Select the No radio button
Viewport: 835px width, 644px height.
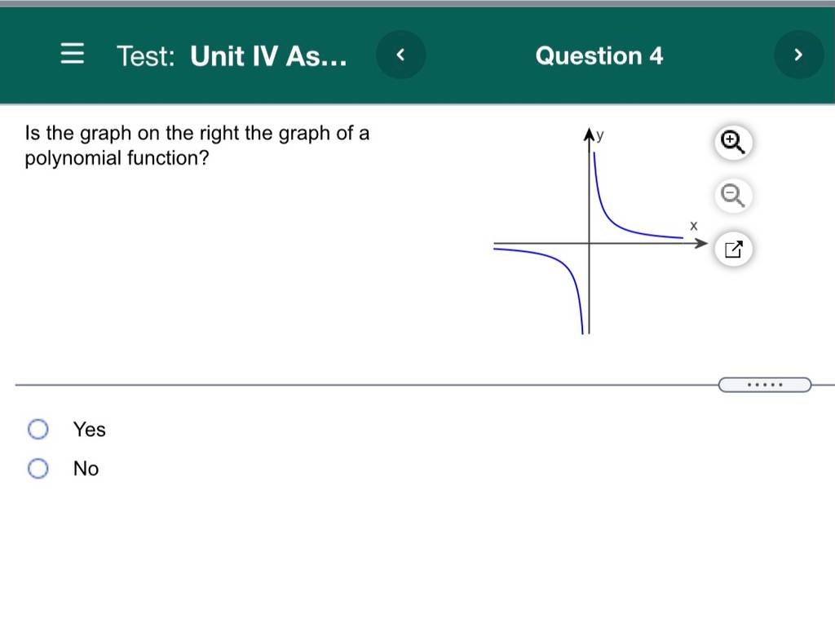point(38,469)
